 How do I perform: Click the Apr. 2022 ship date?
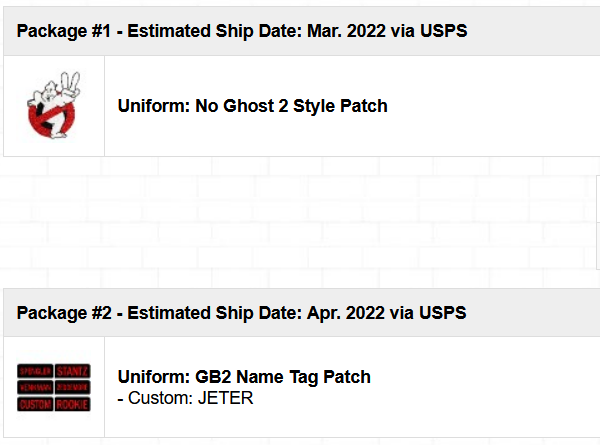346,313
